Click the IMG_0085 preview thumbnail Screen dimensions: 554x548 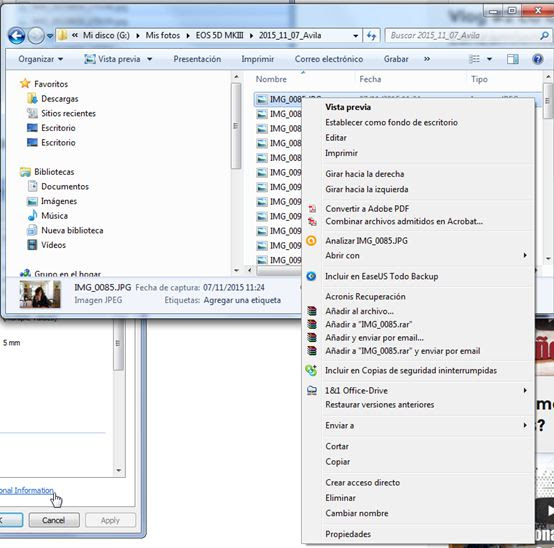(x=40, y=294)
